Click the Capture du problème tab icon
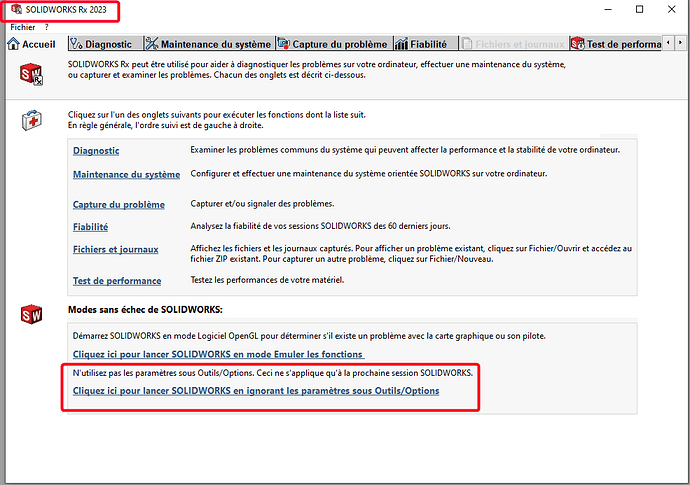This screenshot has height=485, width=690. (x=284, y=44)
